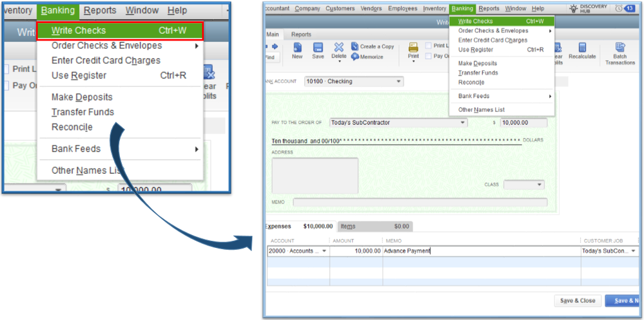
Task: Click the Memorize icon in toolbar
Action: click(355, 57)
